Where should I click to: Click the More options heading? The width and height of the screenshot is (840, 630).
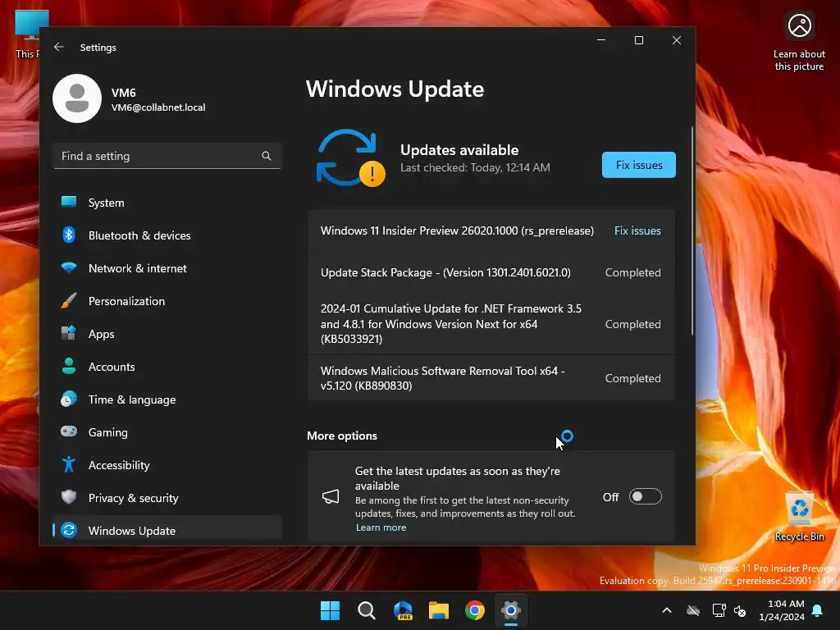pyautogui.click(x=342, y=436)
